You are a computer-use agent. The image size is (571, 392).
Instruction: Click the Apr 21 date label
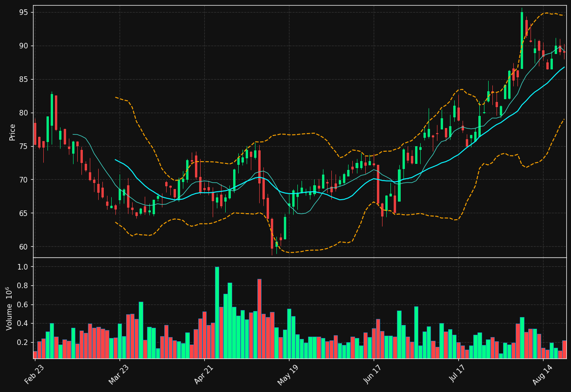[203, 374]
